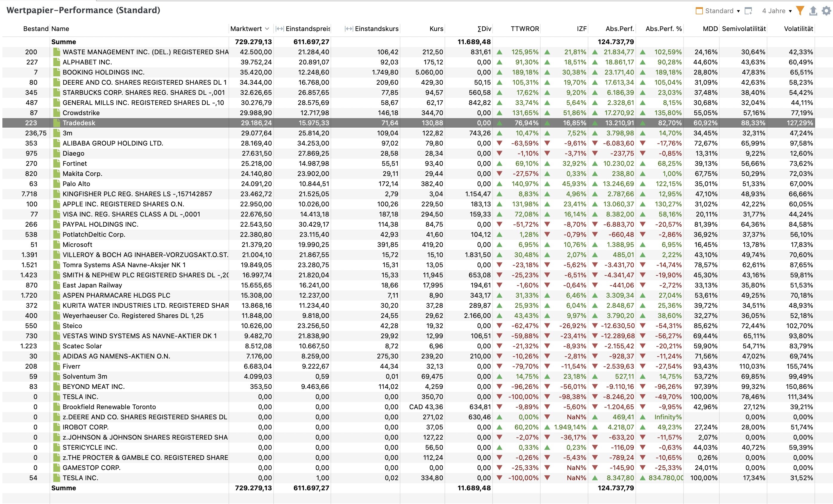This screenshot has width=833, height=504.
Task: Click the new view plus-window icon
Action: point(749,11)
